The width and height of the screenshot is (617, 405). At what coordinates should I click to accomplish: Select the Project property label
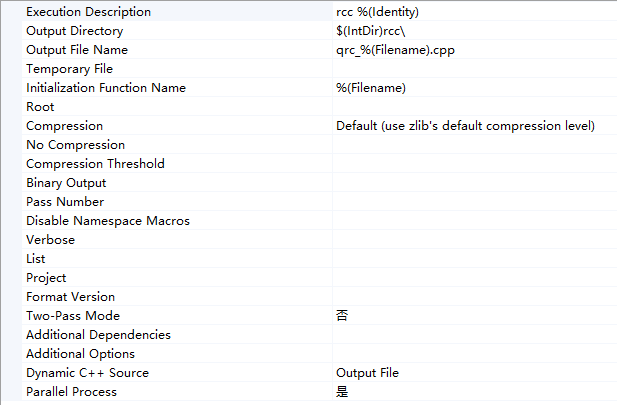tap(46, 278)
